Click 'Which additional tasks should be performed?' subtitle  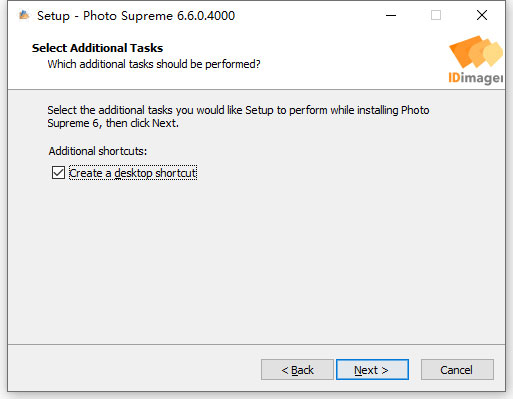tap(154, 64)
